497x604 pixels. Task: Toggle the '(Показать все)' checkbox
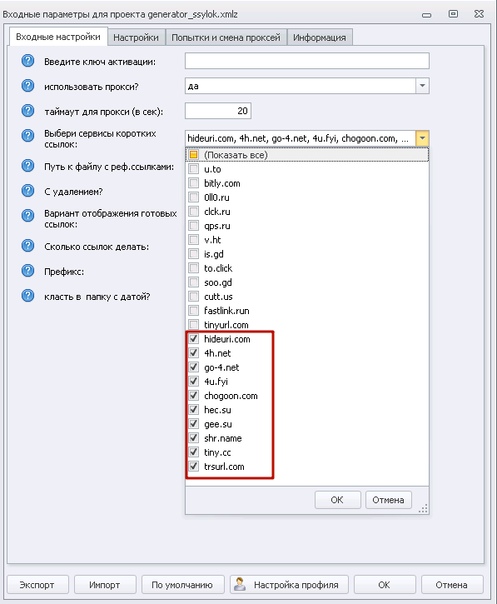click(x=193, y=155)
